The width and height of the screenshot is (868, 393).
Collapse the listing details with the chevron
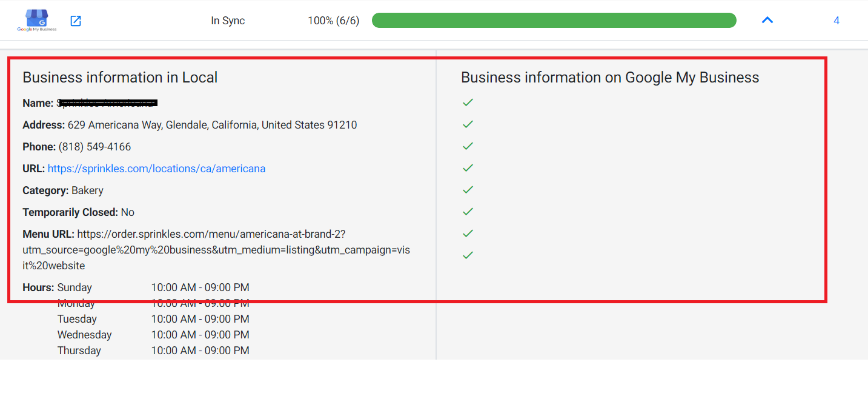click(767, 20)
